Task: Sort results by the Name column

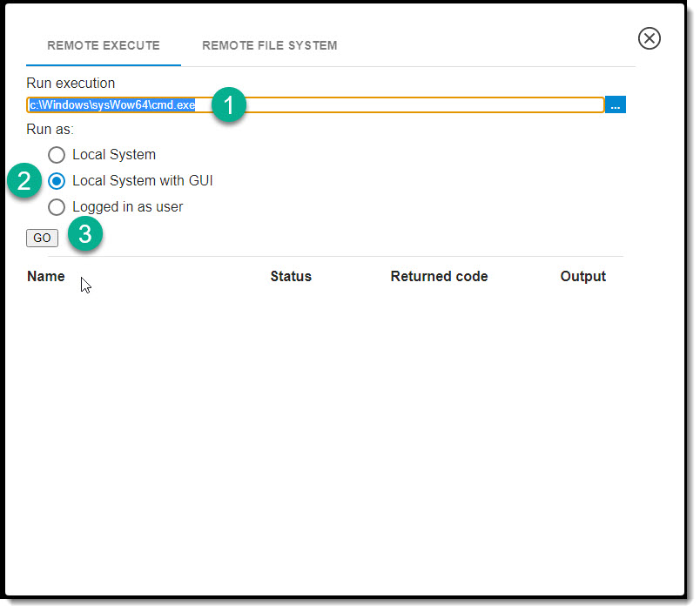Action: (x=46, y=276)
